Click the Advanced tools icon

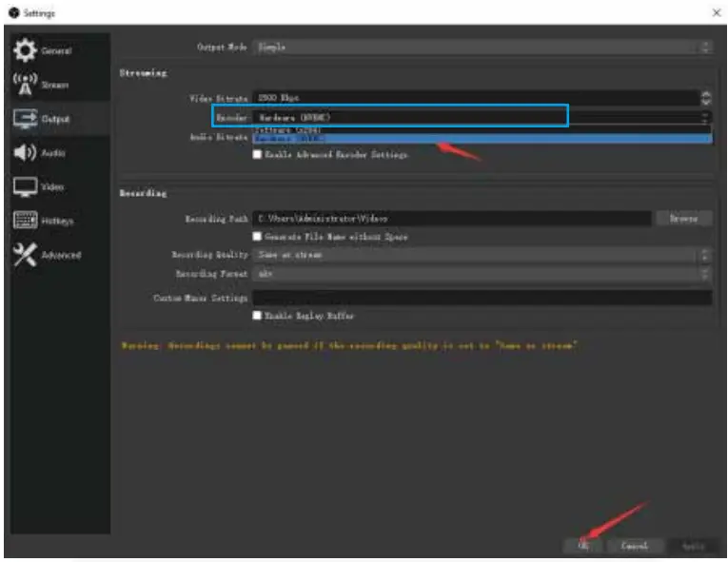pyautogui.click(x=25, y=254)
